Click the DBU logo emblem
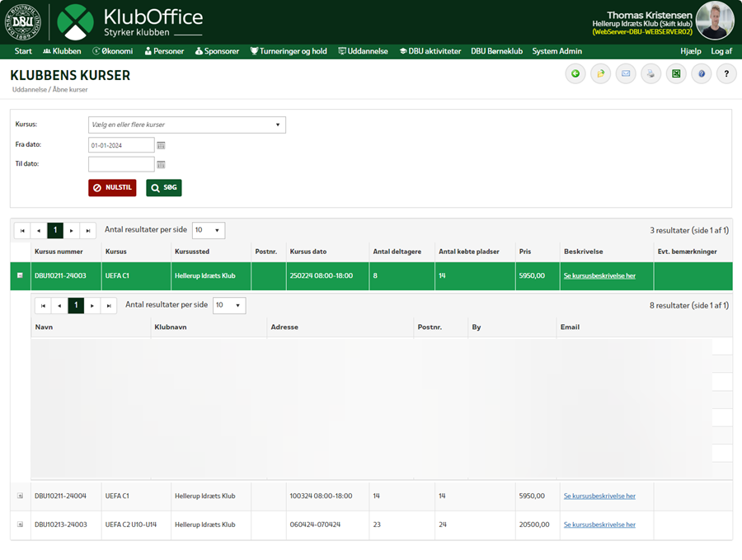The width and height of the screenshot is (742, 560). coord(23,21)
